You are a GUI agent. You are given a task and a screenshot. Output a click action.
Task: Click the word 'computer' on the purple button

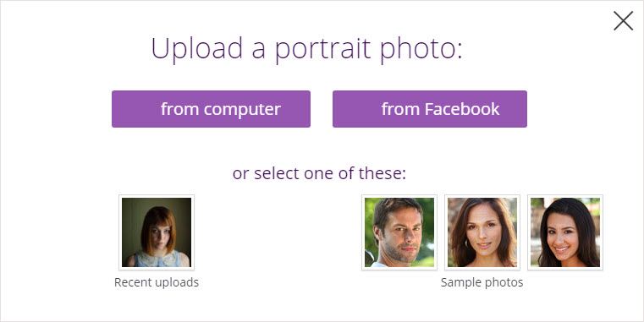click(242, 110)
